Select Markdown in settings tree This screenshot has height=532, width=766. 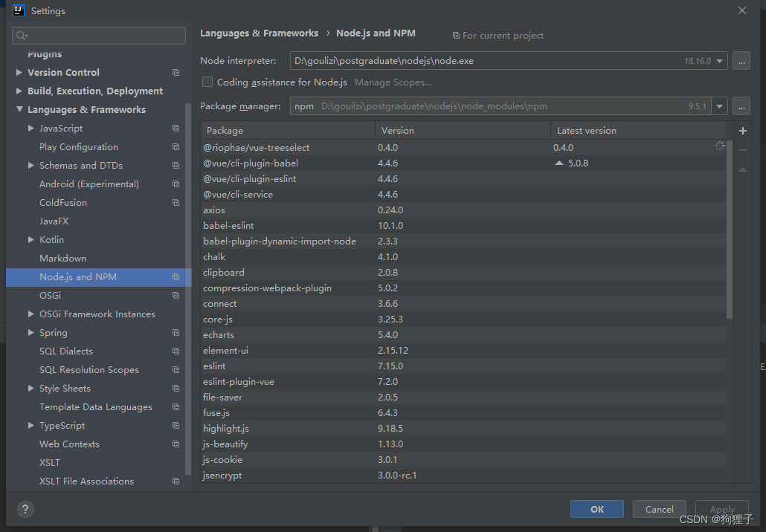point(62,258)
